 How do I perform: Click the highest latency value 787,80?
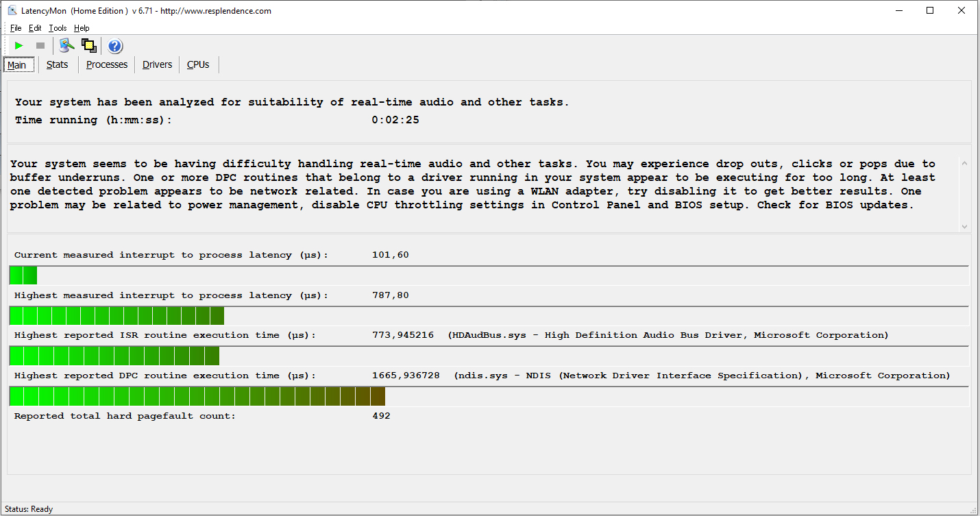391,295
